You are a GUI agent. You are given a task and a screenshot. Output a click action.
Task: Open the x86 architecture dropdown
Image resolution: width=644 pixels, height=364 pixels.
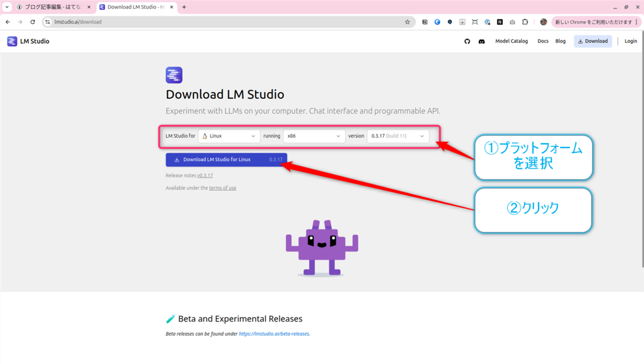click(x=314, y=136)
